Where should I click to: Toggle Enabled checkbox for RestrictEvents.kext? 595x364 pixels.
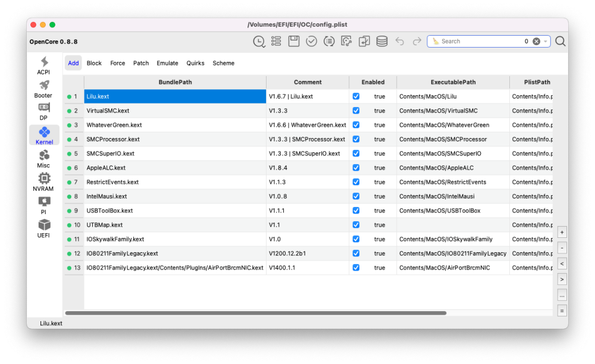[x=356, y=182]
